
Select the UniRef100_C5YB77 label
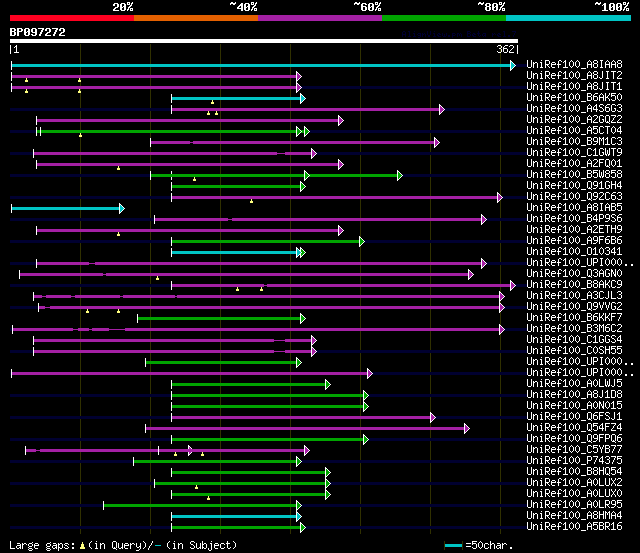click(574, 450)
